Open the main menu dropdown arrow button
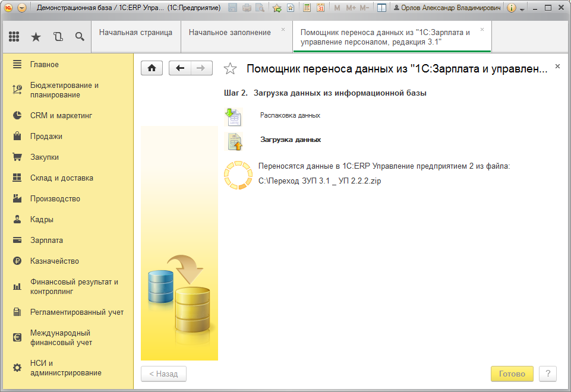This screenshot has height=392, width=571. coord(22,8)
